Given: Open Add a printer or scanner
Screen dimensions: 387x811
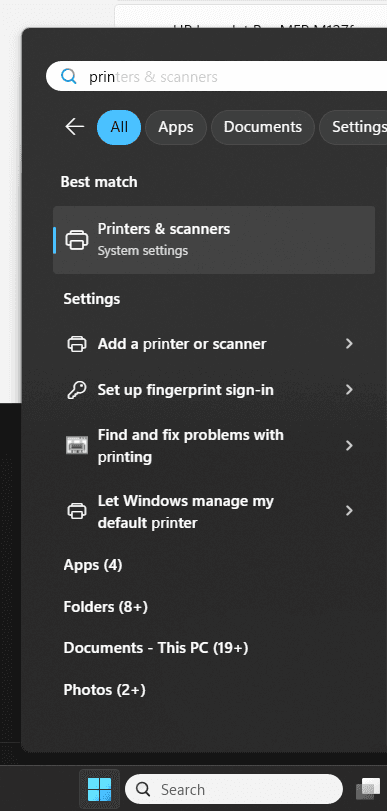Looking at the screenshot, I should point(214,344).
